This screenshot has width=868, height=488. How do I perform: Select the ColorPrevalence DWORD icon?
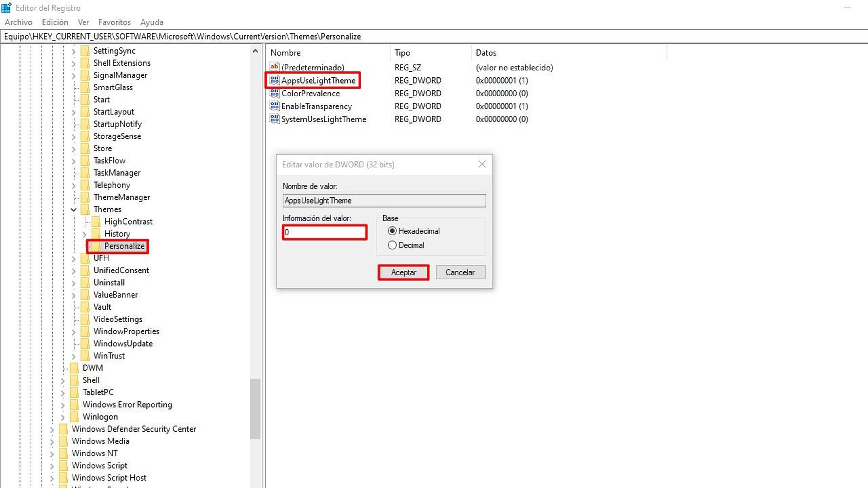pyautogui.click(x=274, y=93)
